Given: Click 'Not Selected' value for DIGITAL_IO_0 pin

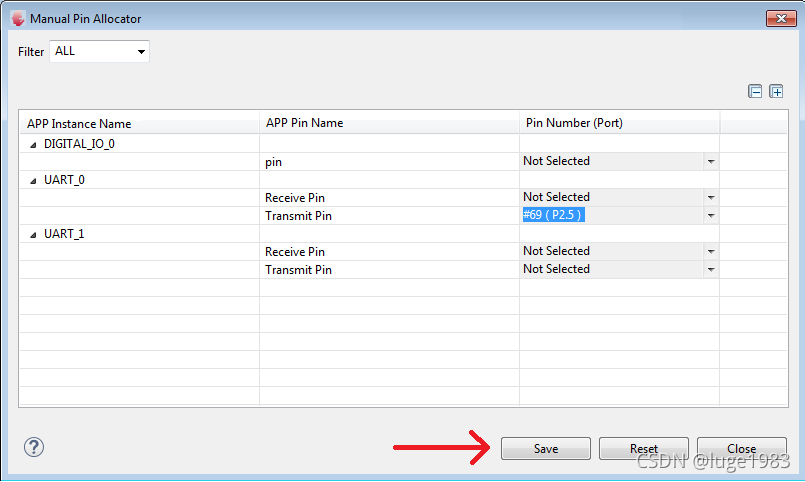Looking at the screenshot, I should pos(556,161).
